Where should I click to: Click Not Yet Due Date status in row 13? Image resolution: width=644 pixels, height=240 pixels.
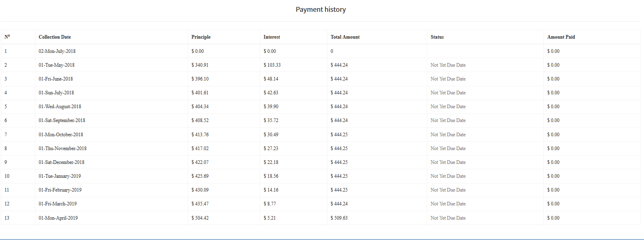(x=448, y=218)
